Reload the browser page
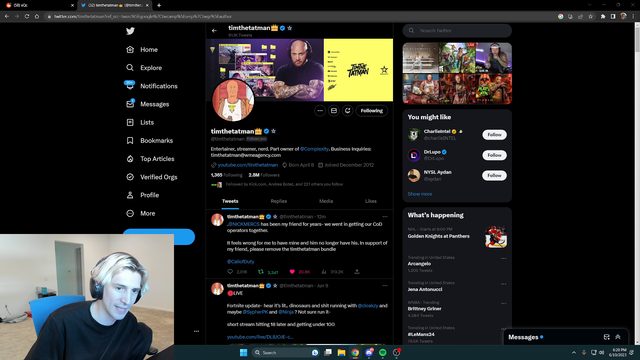The image size is (640, 360). (27, 16)
